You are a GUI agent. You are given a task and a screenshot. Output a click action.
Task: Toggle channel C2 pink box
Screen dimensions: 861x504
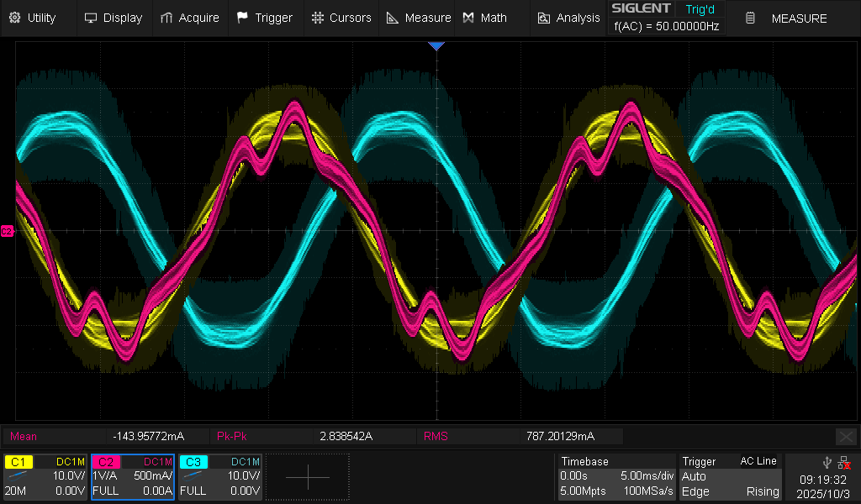133,477
